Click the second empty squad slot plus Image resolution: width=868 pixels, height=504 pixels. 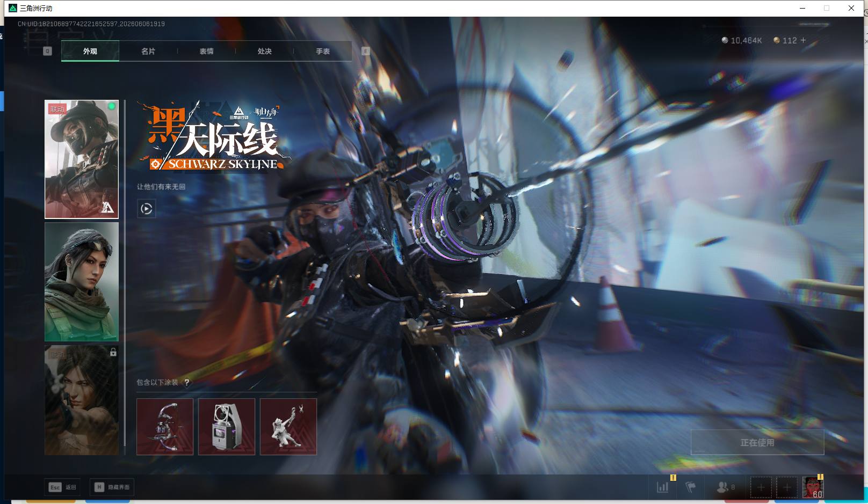pyautogui.click(x=786, y=487)
